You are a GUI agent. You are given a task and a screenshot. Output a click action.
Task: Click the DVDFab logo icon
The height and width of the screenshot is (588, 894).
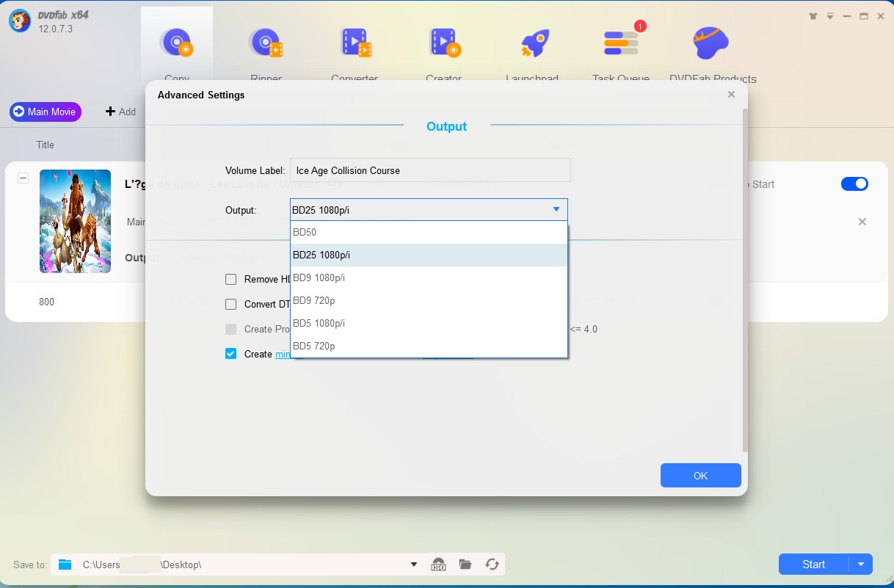19,21
